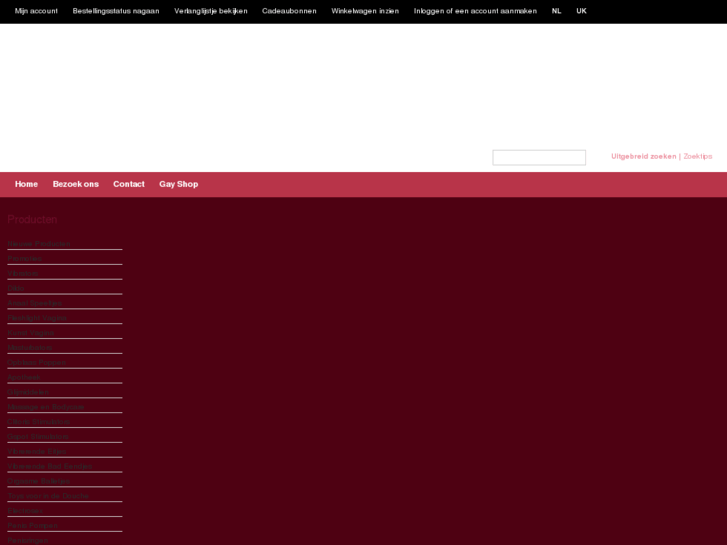The width and height of the screenshot is (727, 545).
Task: Open Bezoek ons menu item
Action: coord(76,184)
